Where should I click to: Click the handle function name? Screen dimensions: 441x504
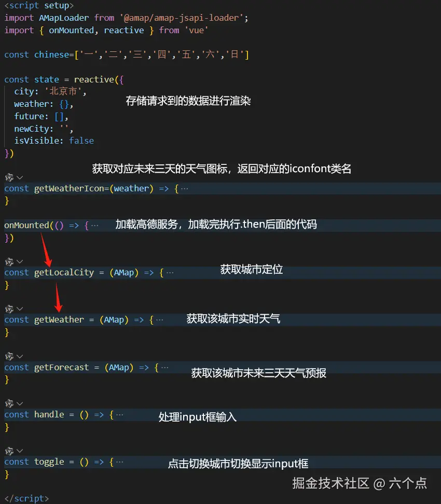click(x=49, y=415)
